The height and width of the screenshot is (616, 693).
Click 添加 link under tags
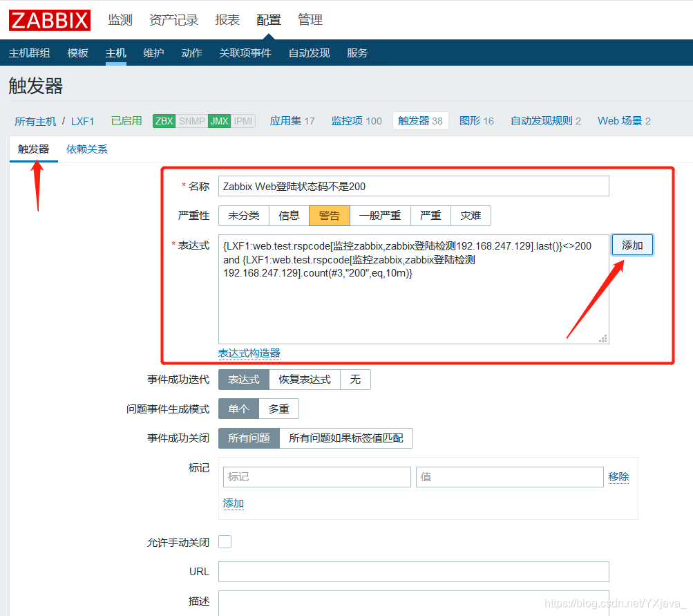click(234, 503)
